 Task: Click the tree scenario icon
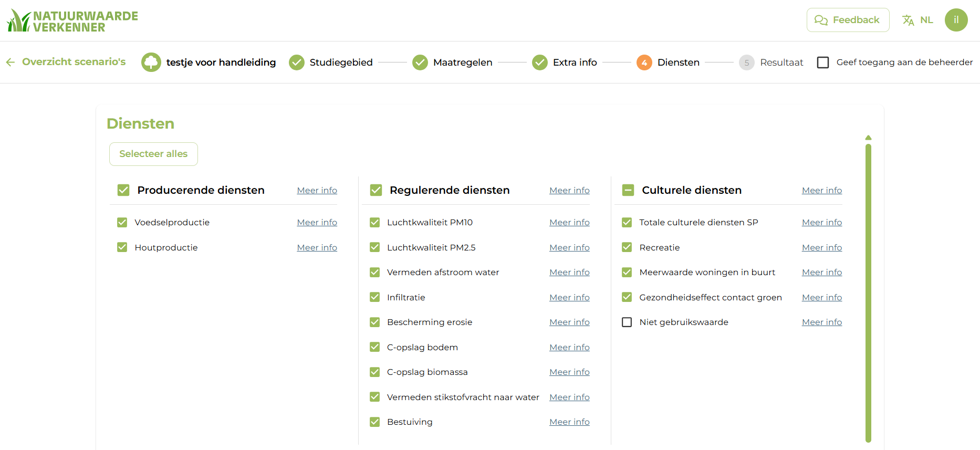coord(151,62)
